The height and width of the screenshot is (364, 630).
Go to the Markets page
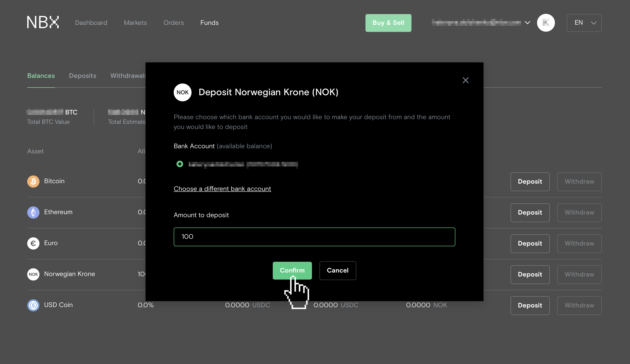coord(135,23)
